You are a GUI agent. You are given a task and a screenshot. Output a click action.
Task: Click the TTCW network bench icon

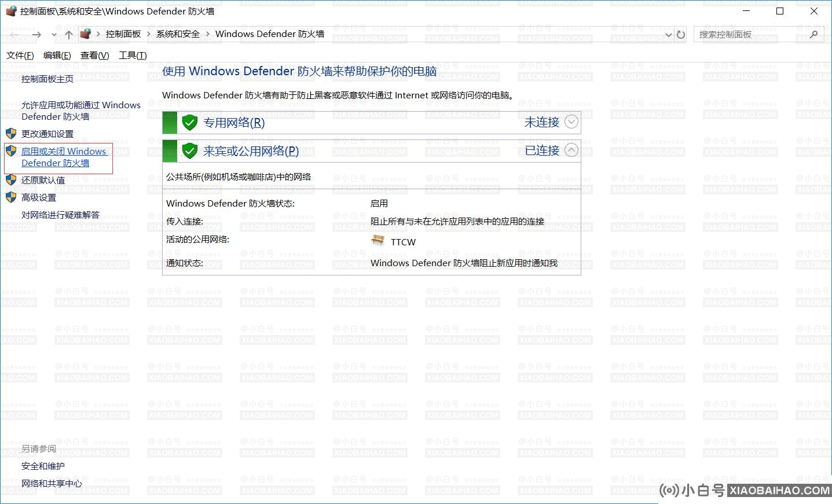point(378,240)
